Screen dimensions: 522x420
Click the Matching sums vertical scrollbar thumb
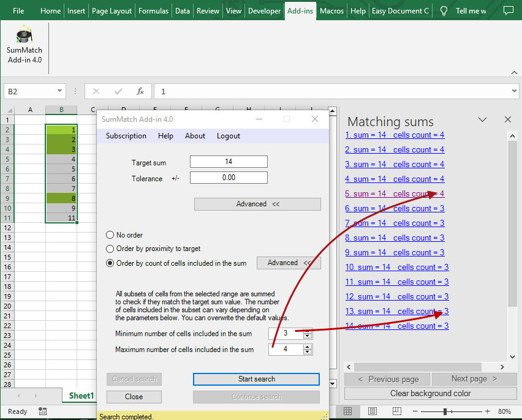tap(512, 223)
